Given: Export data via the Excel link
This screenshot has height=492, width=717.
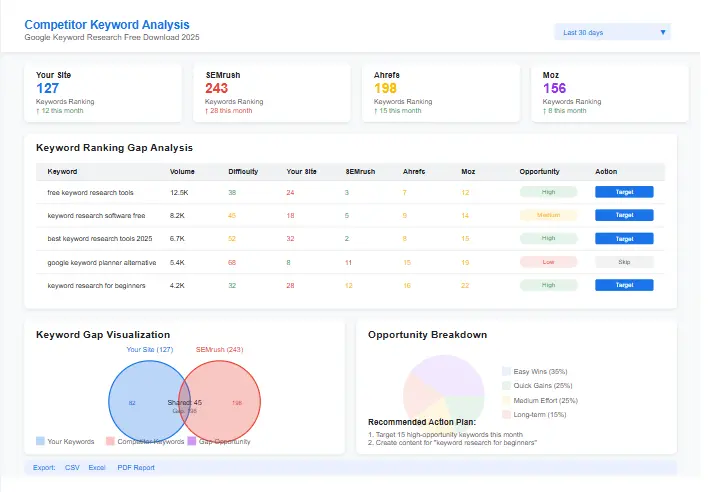Looking at the screenshot, I should tap(97, 467).
